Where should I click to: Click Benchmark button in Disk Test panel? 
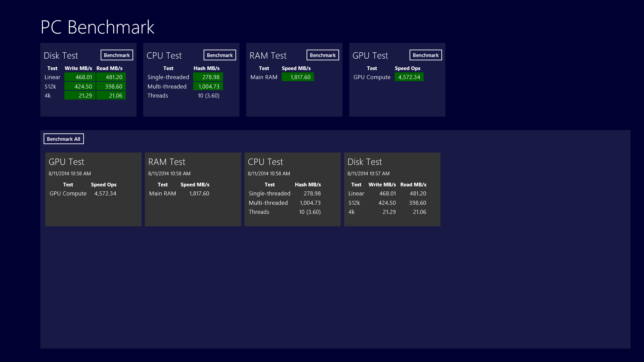117,55
